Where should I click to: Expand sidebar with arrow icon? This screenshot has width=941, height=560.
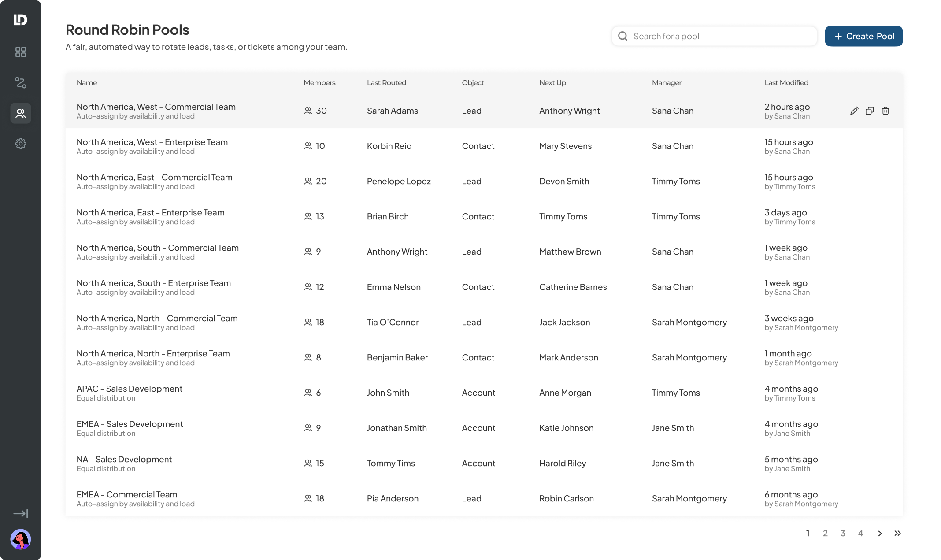[21, 513]
